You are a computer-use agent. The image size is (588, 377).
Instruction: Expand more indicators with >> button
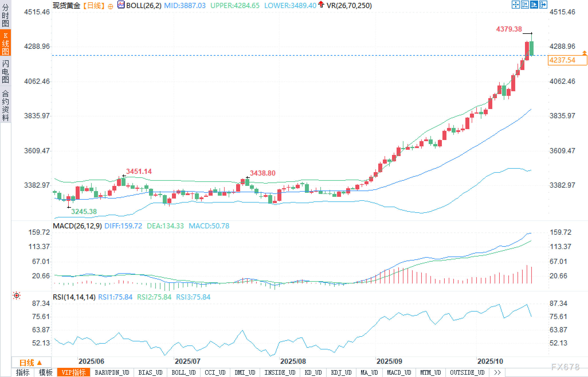click(x=497, y=372)
